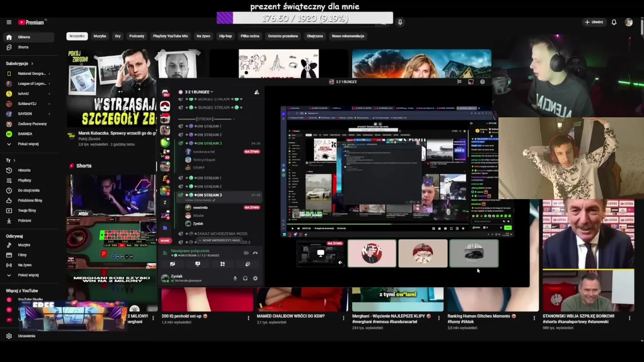This screenshot has height=362, width=644.
Task: Click the voice search microphone icon
Action: point(400,22)
